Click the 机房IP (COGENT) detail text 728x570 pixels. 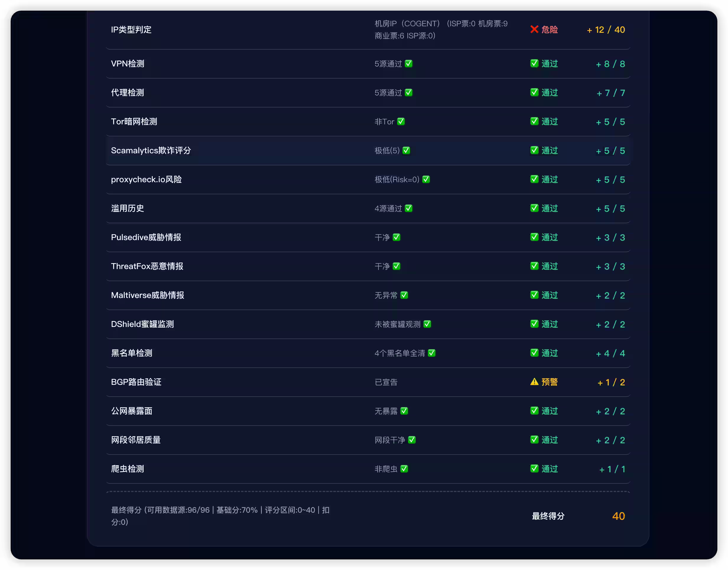click(x=441, y=30)
